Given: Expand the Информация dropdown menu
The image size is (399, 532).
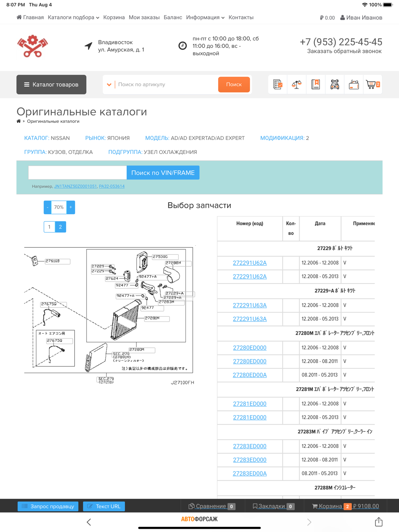Looking at the screenshot, I should [x=205, y=18].
